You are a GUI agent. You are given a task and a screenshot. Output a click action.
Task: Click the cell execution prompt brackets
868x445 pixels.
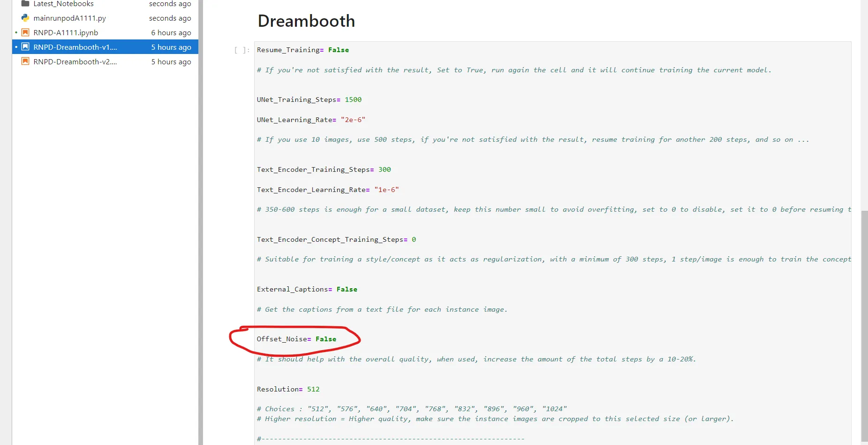click(242, 50)
